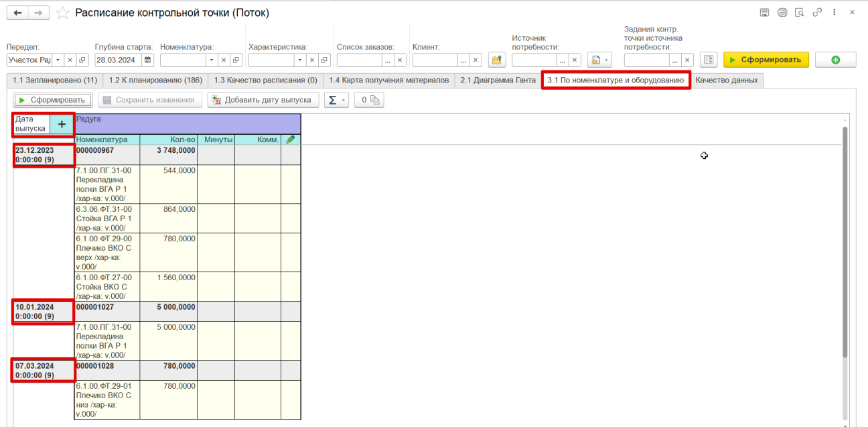Viewport: 868px width, 427px height.
Task: Switch to the 2.1 Диаграмма Ганта tab
Action: point(498,80)
